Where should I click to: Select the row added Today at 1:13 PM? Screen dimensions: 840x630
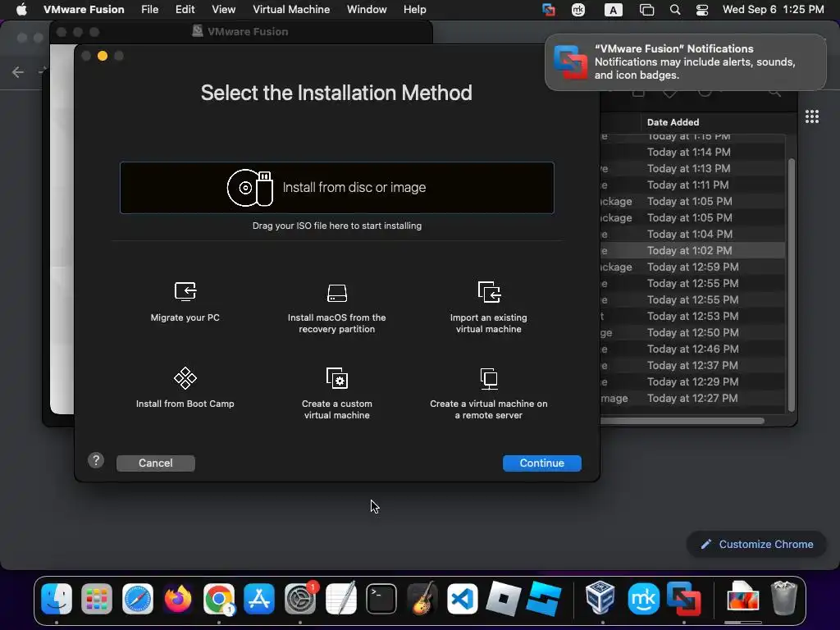point(692,168)
